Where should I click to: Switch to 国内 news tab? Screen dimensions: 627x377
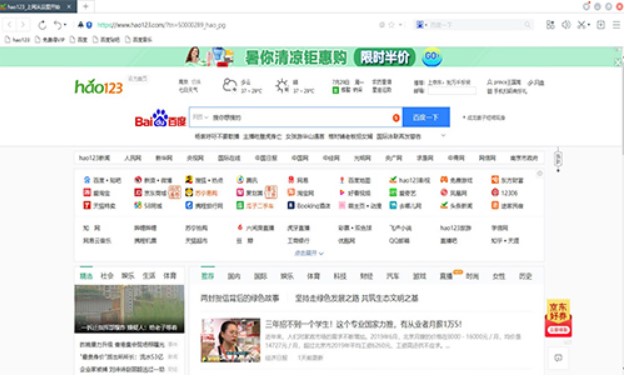pyautogui.click(x=234, y=276)
